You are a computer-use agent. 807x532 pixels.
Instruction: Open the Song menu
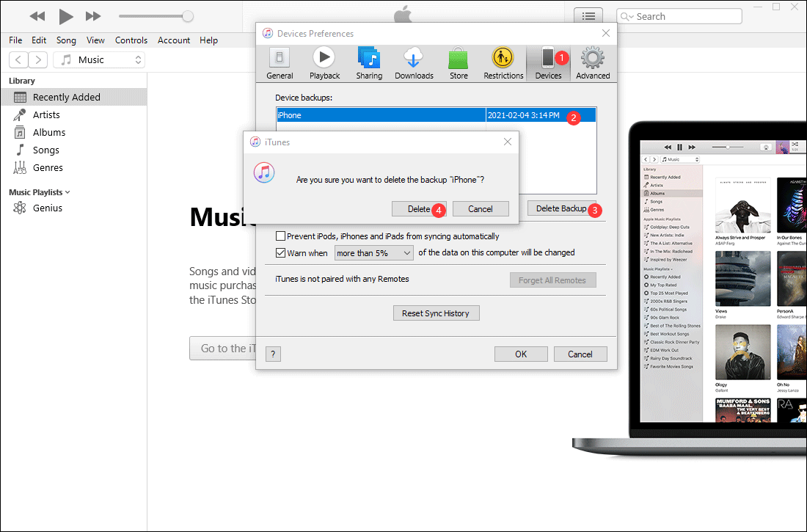click(x=66, y=40)
